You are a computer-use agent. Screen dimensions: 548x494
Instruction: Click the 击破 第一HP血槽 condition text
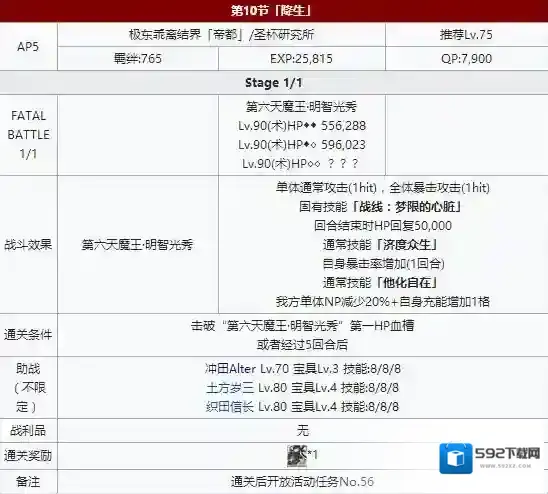pyautogui.click(x=302, y=325)
